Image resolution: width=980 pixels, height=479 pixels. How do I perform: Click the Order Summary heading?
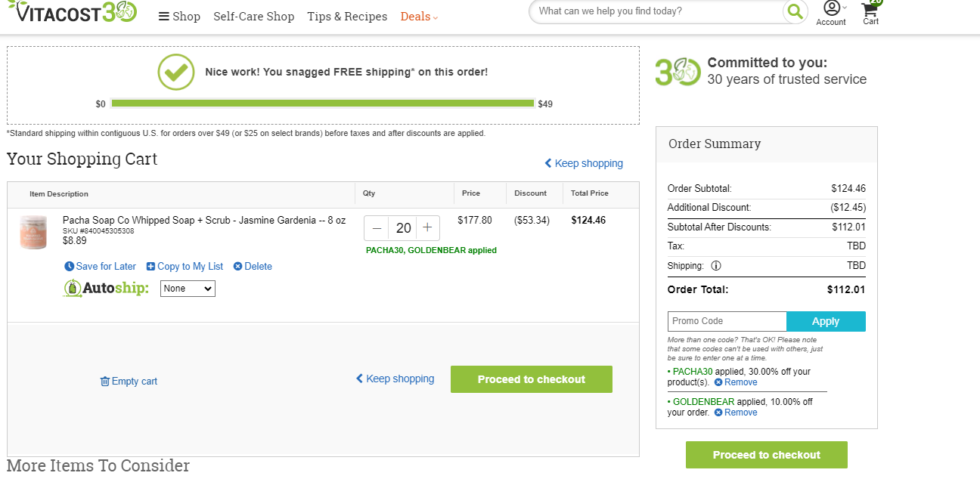pyautogui.click(x=715, y=144)
